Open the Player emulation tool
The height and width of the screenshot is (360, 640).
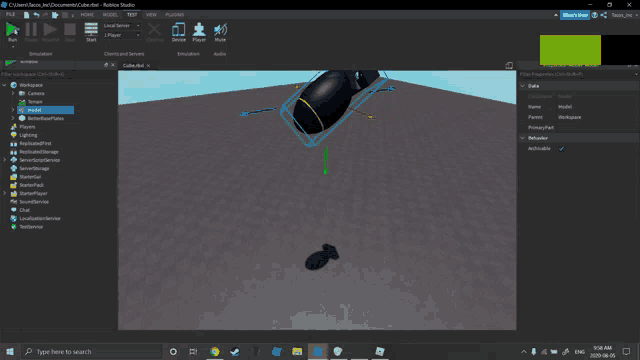pos(199,30)
